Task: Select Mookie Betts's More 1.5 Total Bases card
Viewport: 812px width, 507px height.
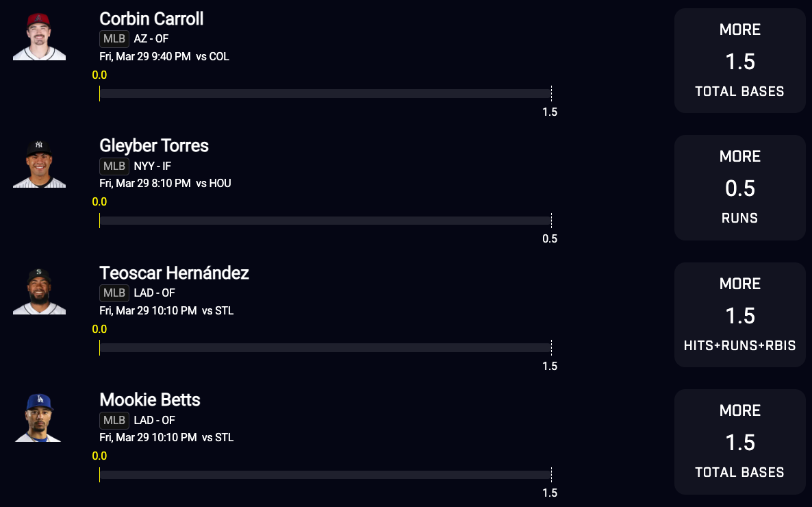Action: tap(739, 442)
